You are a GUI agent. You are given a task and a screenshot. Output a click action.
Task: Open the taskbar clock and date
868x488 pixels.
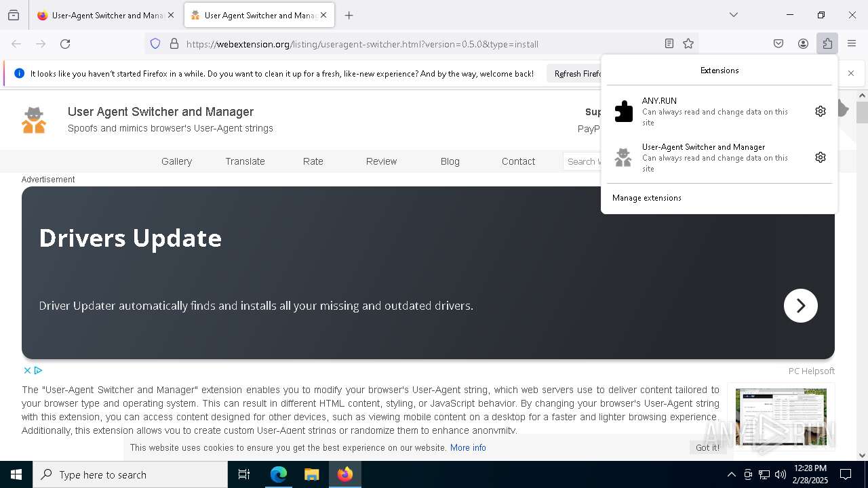(x=810, y=474)
